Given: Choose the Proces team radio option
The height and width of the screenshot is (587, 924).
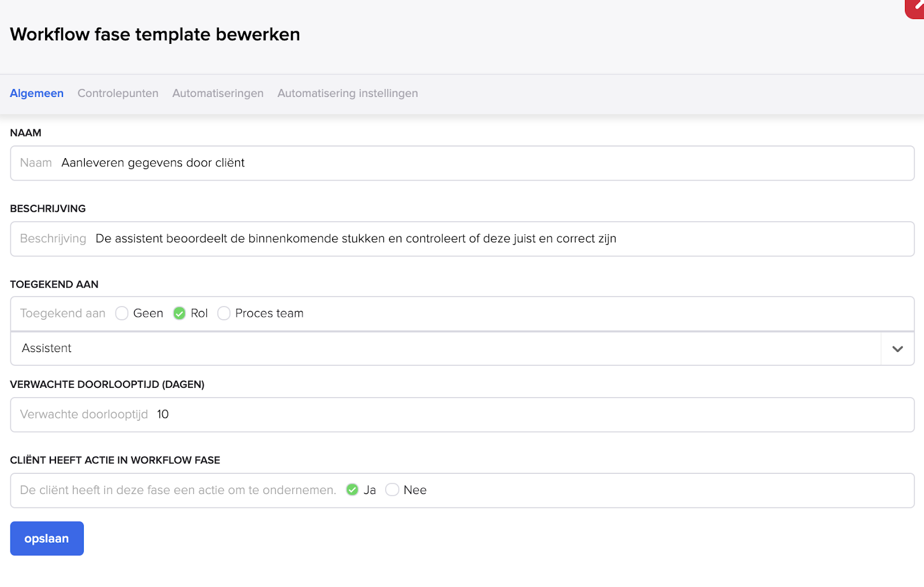Looking at the screenshot, I should pyautogui.click(x=224, y=313).
